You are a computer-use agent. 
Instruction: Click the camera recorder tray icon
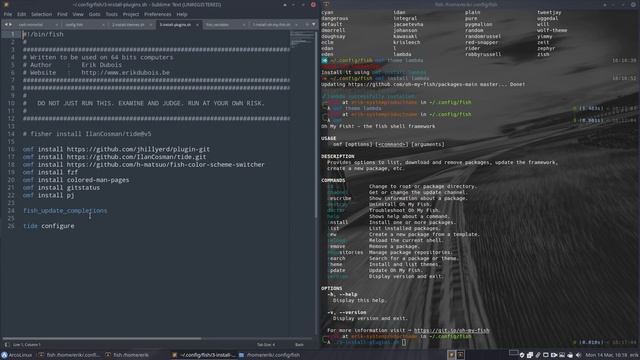pyautogui.click(x=554, y=355)
